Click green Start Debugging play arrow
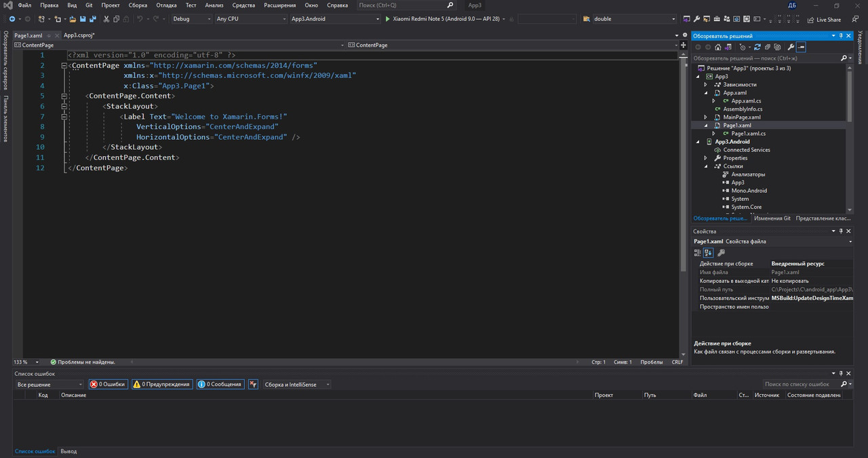The height and width of the screenshot is (458, 868). [387, 19]
